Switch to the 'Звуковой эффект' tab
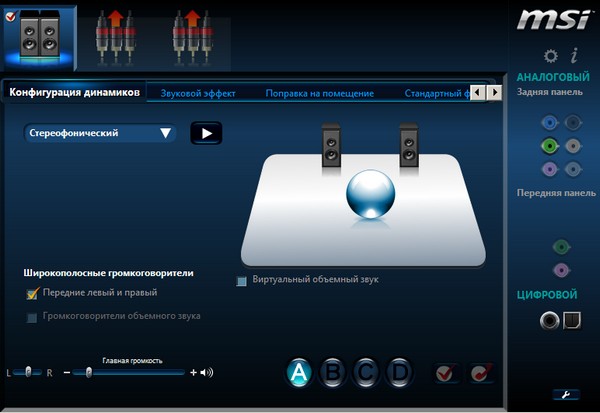The image size is (600, 413). point(198,93)
